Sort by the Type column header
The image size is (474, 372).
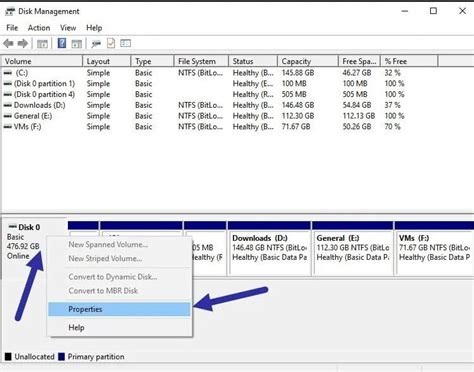[152, 61]
